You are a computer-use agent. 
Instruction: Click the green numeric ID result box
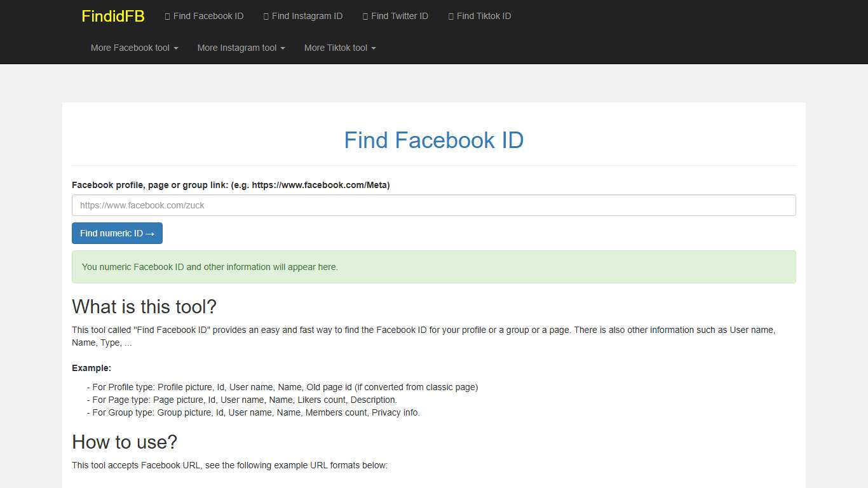[433, 267]
